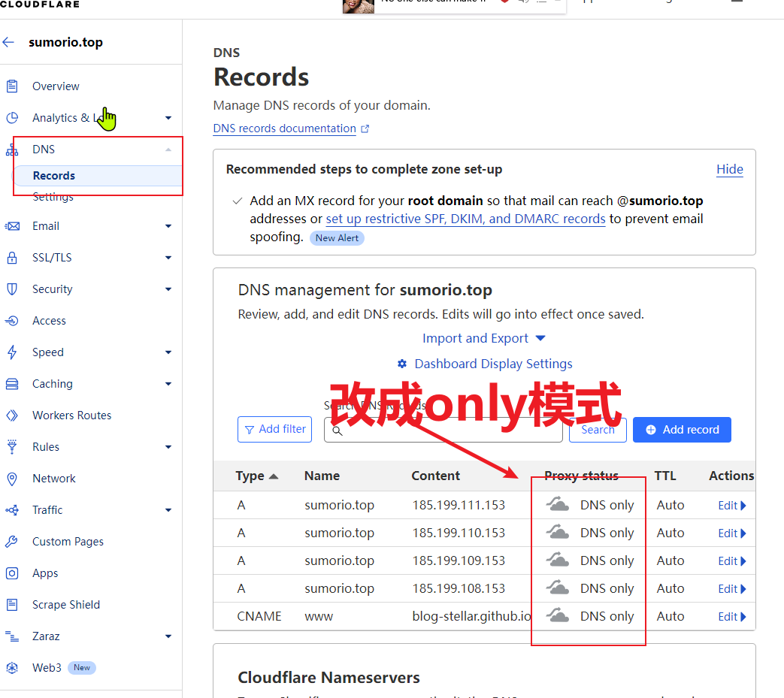The height and width of the screenshot is (698, 784).
Task: Click the SSL/TLS padlock icon
Action: [12, 258]
